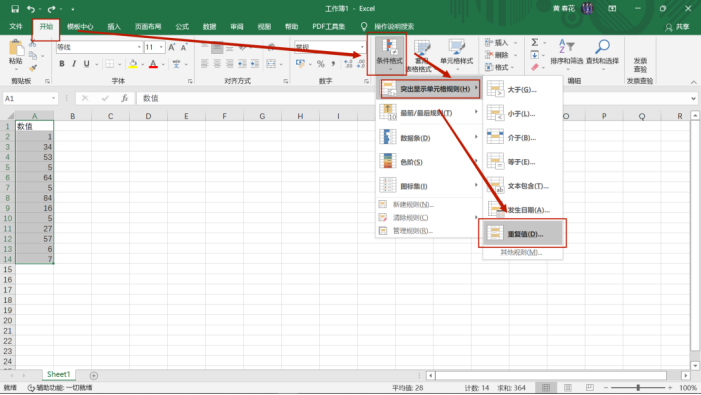Click the comma style icon
The height and width of the screenshot is (395, 701).
[333, 64]
